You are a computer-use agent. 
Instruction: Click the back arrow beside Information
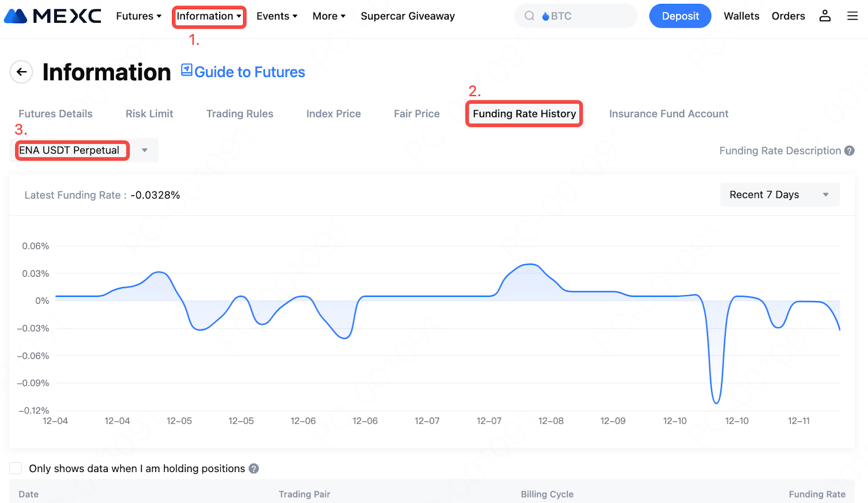coord(22,72)
